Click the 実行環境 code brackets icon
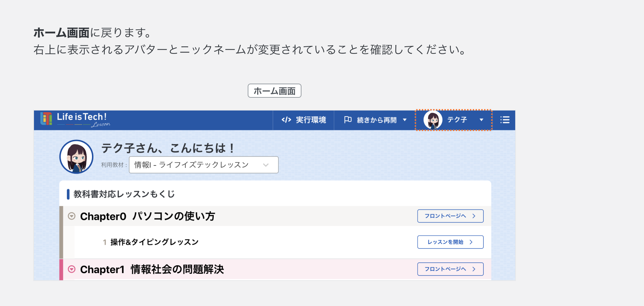Viewport: 644px width, 306px height. tap(286, 120)
